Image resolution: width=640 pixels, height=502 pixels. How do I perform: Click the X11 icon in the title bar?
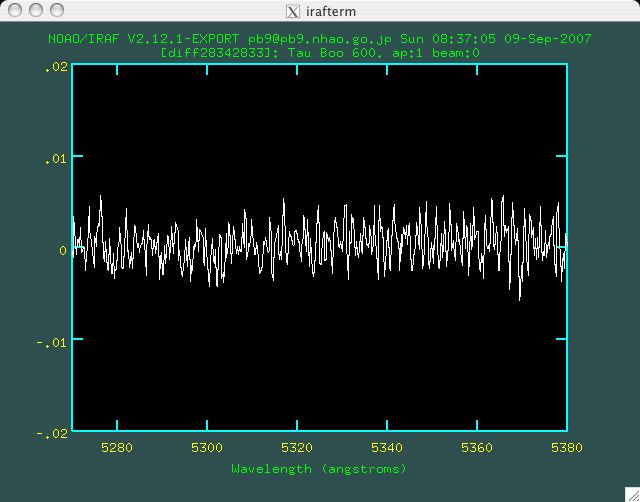tap(292, 10)
